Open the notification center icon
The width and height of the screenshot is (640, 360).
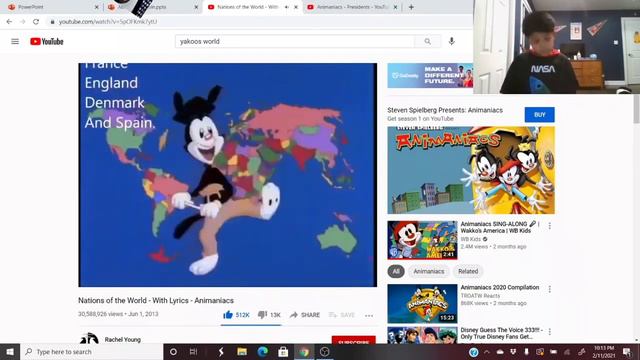coord(627,352)
